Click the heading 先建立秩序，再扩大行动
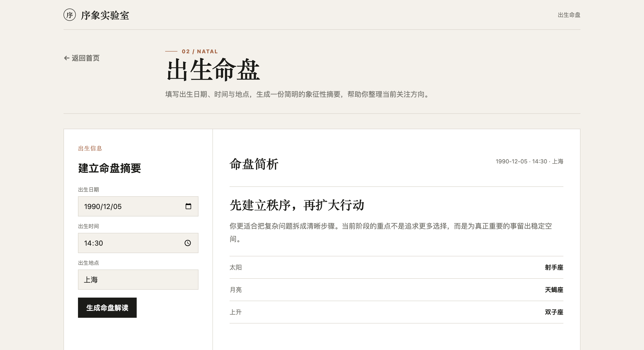This screenshot has height=350, width=644. point(297,205)
